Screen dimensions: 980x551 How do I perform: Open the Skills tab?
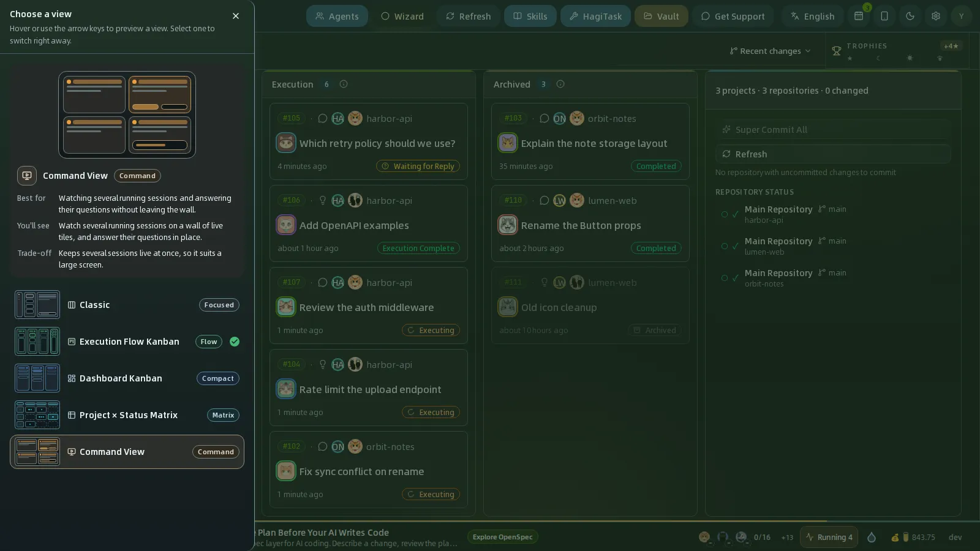click(530, 16)
